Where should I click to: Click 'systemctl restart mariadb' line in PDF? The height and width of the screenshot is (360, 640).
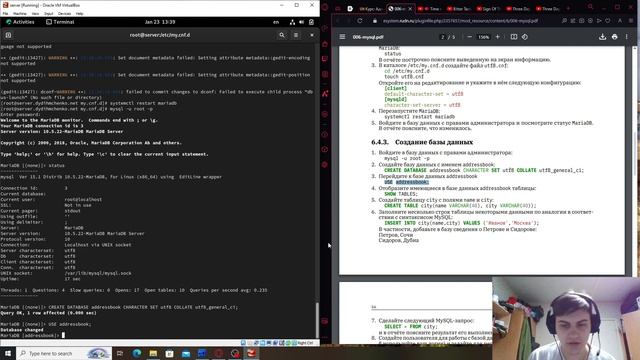[419, 117]
